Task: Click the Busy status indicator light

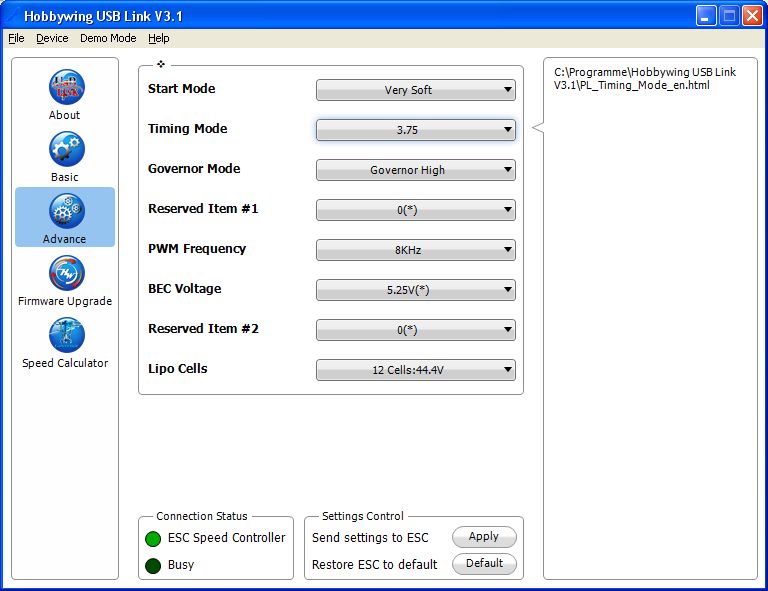Action: pyautogui.click(x=153, y=566)
